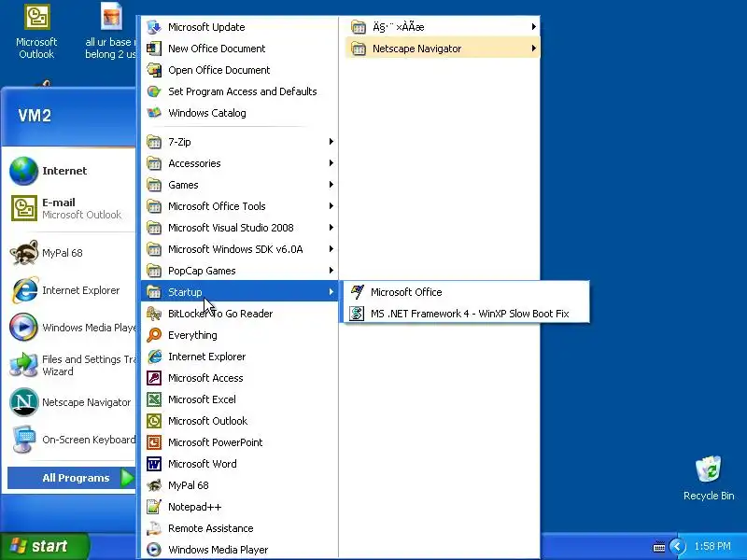Open Set Program Access and Defaults
The height and width of the screenshot is (560, 747).
point(240,91)
